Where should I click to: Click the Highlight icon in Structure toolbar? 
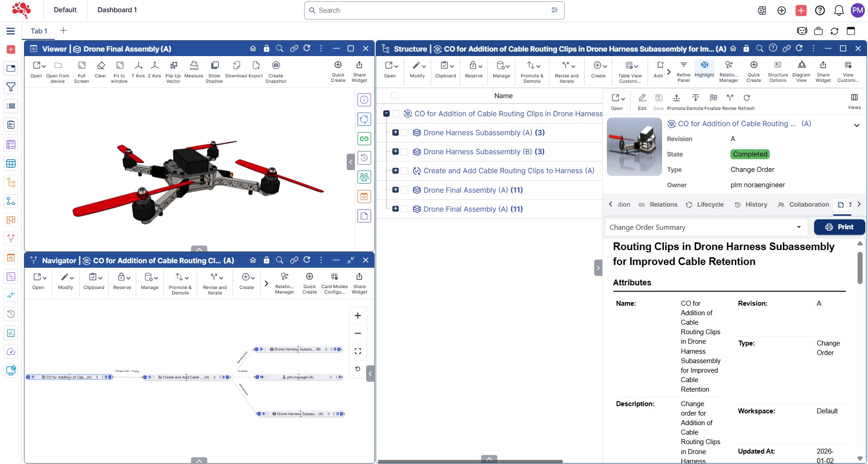pyautogui.click(x=704, y=69)
